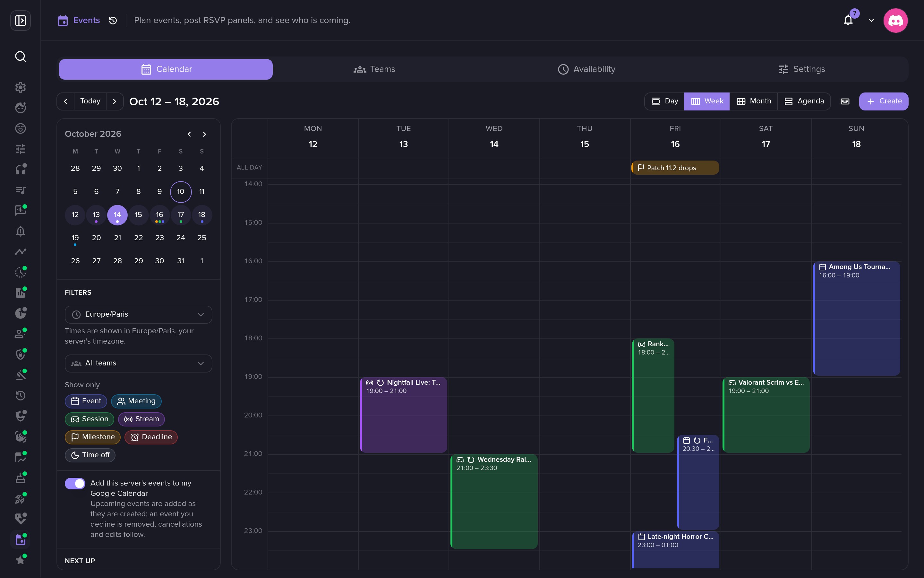
Task: Switch to the Teams tab
Action: pos(374,69)
